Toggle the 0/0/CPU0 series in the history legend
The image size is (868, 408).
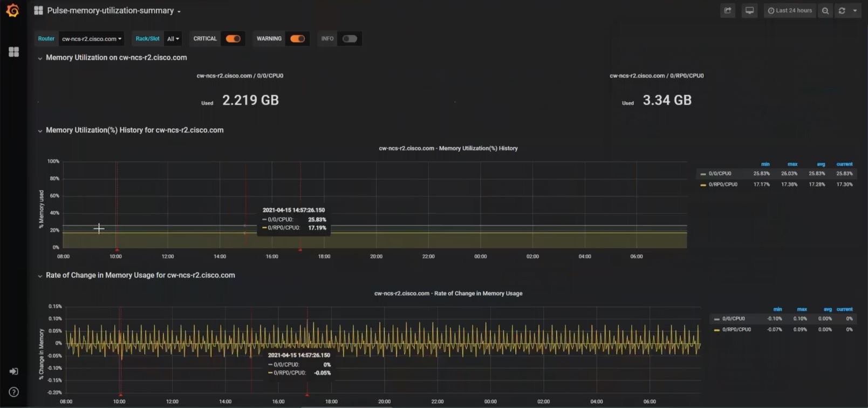(x=720, y=174)
